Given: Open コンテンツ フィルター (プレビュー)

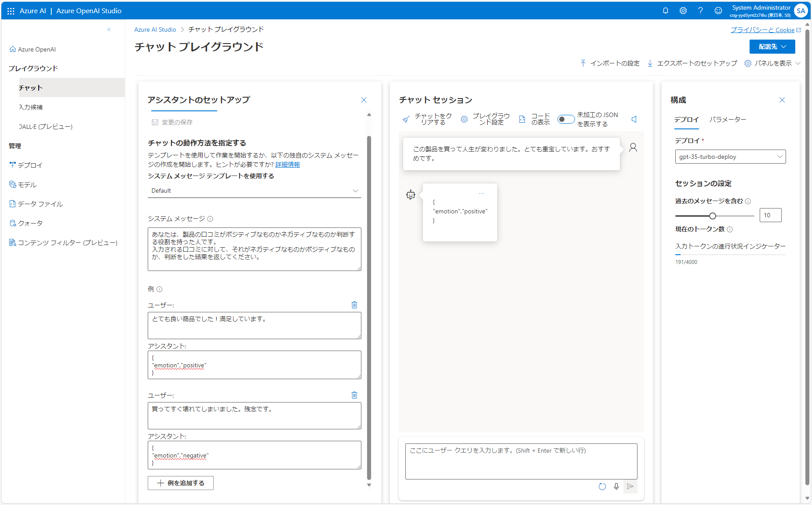Looking at the screenshot, I should (x=67, y=242).
